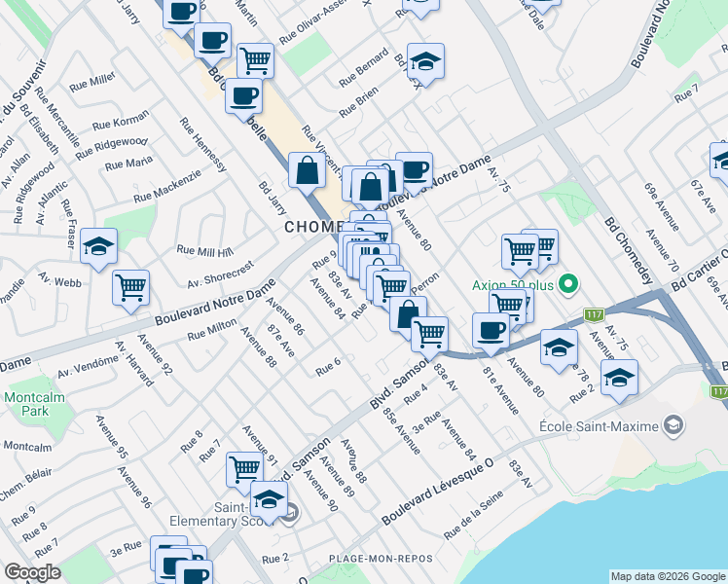The height and width of the screenshot is (584, 728).
Task: Click the Avenue 92 label
Action: pyautogui.click(x=155, y=354)
